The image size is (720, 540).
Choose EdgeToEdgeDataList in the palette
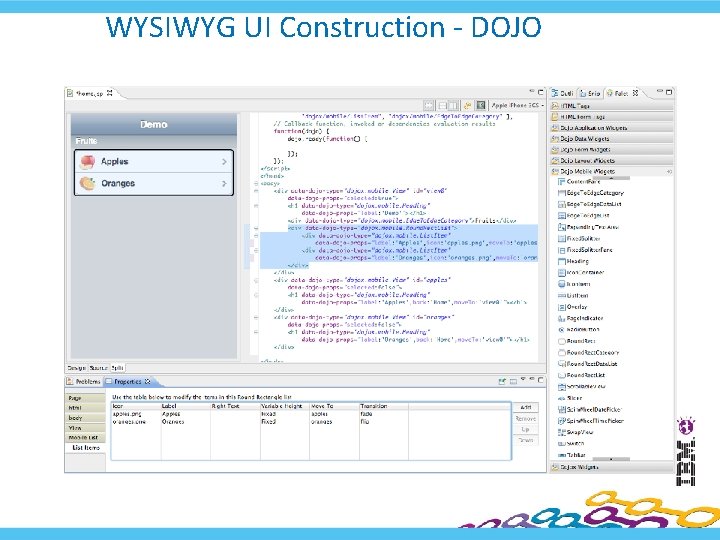(590, 204)
